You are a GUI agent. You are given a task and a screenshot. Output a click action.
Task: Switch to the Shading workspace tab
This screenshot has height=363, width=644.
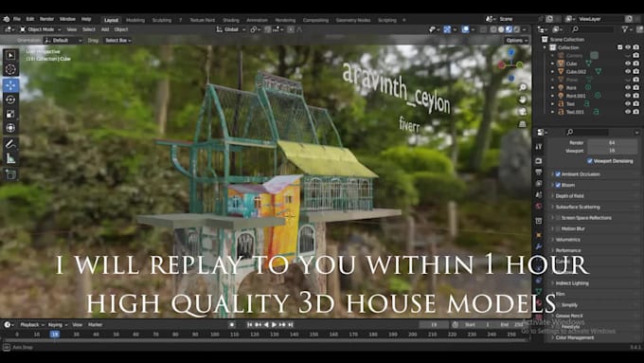pos(231,20)
